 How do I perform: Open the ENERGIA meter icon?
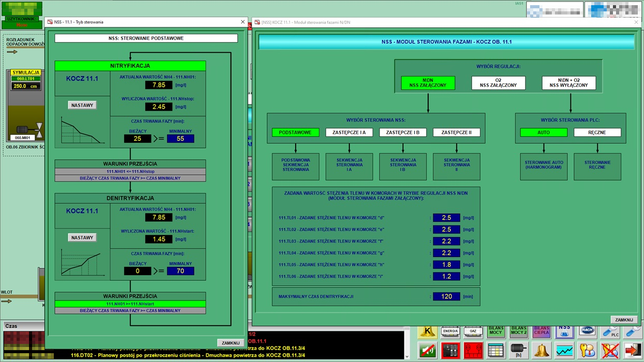point(450,331)
